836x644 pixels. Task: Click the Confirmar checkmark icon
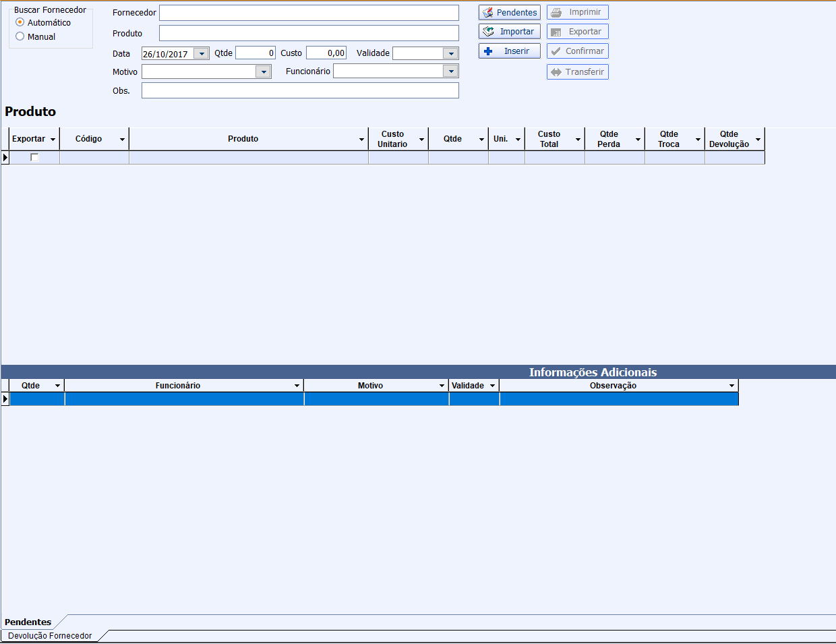click(x=556, y=51)
